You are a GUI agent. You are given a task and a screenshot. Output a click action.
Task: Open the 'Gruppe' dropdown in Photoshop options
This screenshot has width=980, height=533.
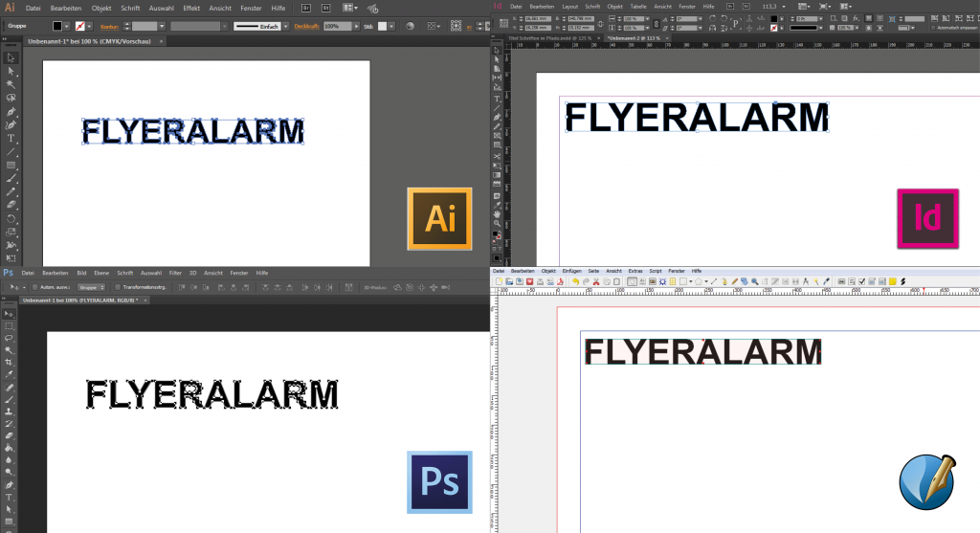[93, 287]
